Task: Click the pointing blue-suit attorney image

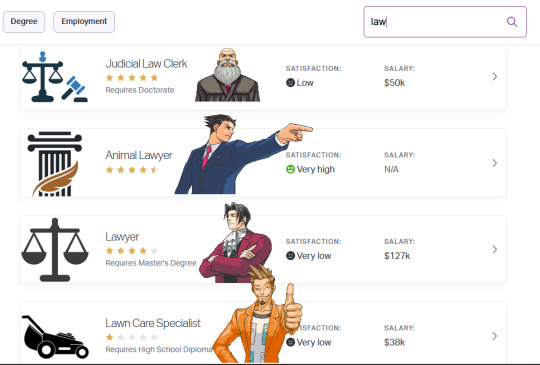Action: click(243, 154)
